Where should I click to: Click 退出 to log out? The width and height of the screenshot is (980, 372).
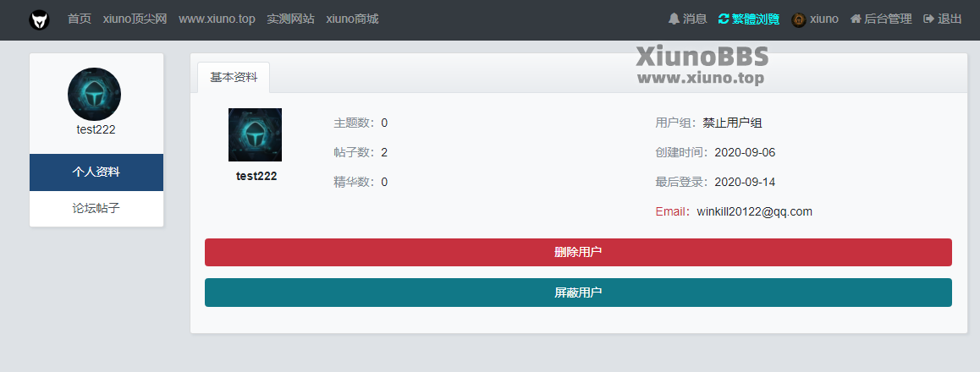pos(943,19)
